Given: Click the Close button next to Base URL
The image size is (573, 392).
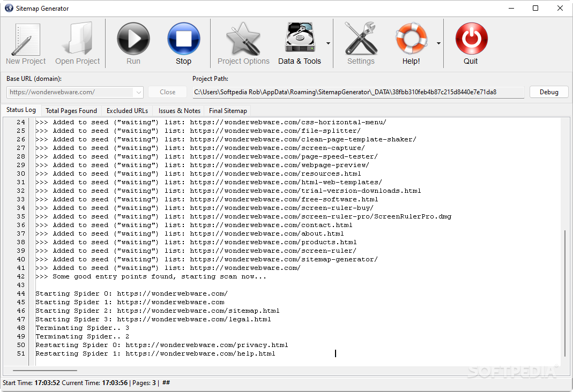Looking at the screenshot, I should point(167,92).
